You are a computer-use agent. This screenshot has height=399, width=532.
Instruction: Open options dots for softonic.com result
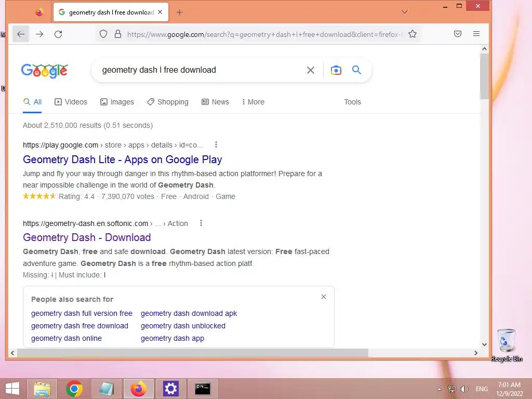click(x=201, y=223)
